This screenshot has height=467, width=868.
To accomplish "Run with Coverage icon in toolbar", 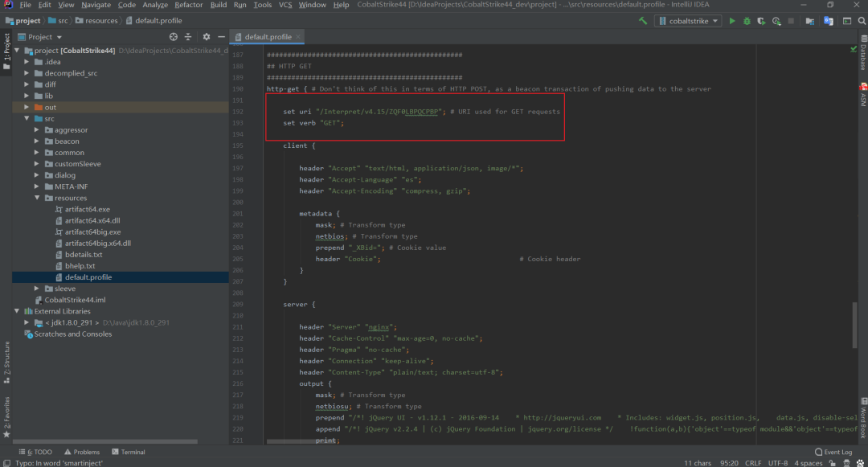I will pyautogui.click(x=762, y=21).
